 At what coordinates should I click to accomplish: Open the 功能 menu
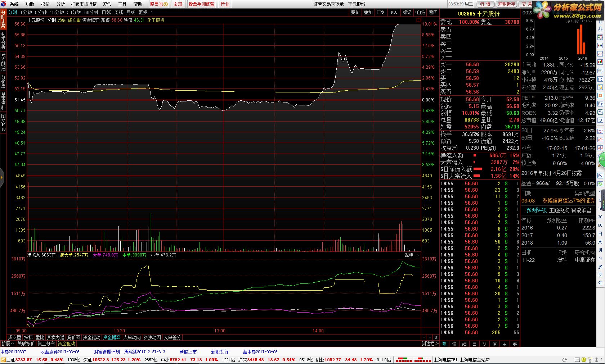pos(30,4)
